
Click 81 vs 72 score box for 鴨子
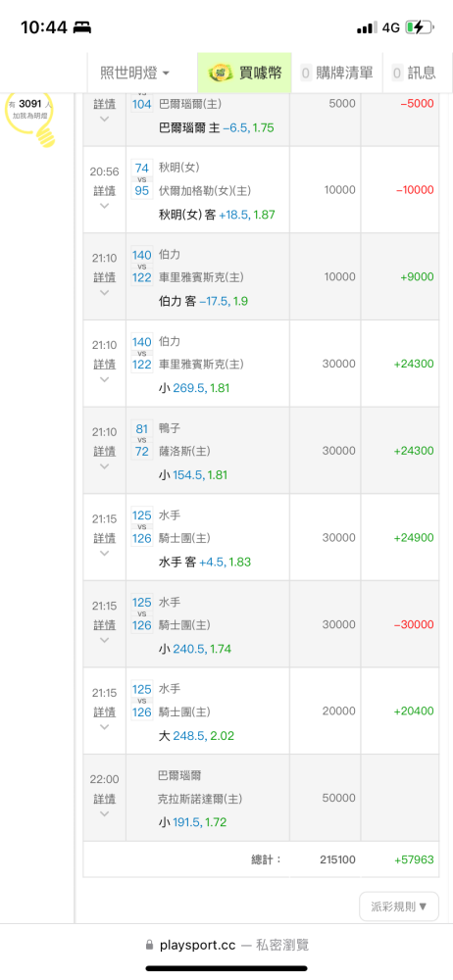click(x=142, y=439)
